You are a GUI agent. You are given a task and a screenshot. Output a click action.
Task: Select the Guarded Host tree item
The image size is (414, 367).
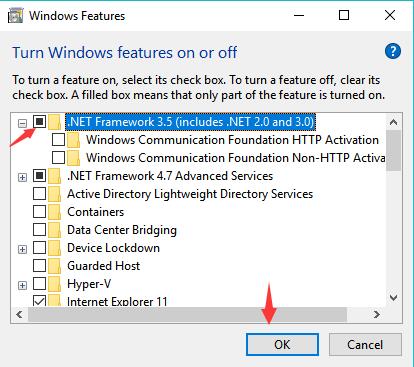point(104,266)
